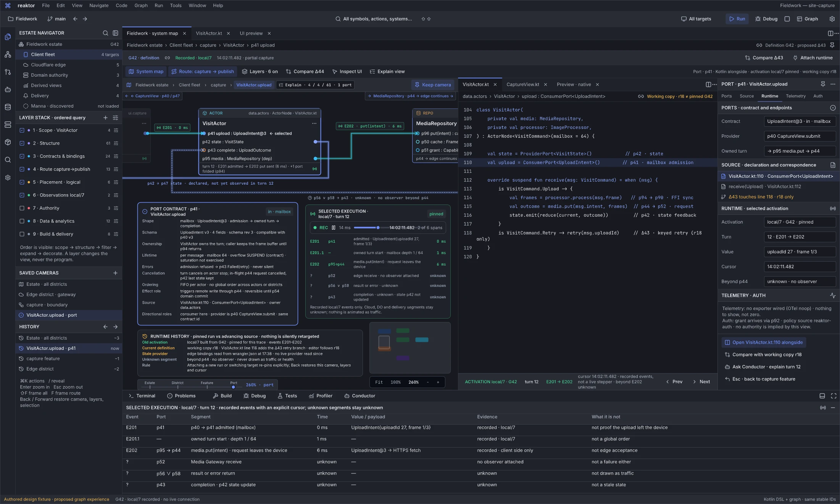
Task: Add a new saved camera
Action: [115, 273]
